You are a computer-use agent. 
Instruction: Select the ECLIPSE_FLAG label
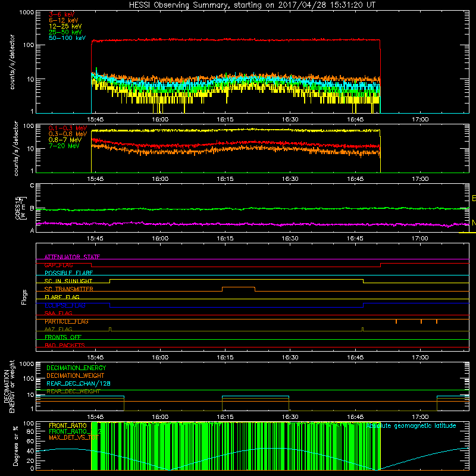[x=65, y=305]
